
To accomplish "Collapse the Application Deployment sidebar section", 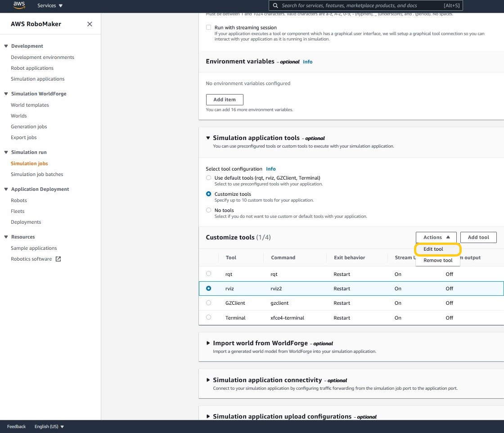I will coord(6,189).
